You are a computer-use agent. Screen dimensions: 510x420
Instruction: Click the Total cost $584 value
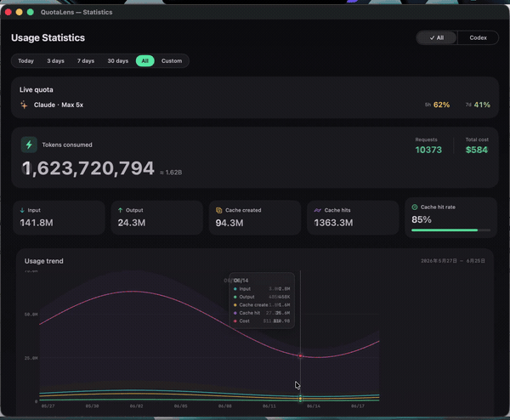pyautogui.click(x=477, y=150)
